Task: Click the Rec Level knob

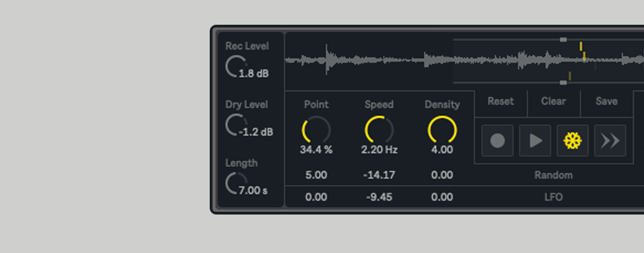Action: pyautogui.click(x=235, y=67)
